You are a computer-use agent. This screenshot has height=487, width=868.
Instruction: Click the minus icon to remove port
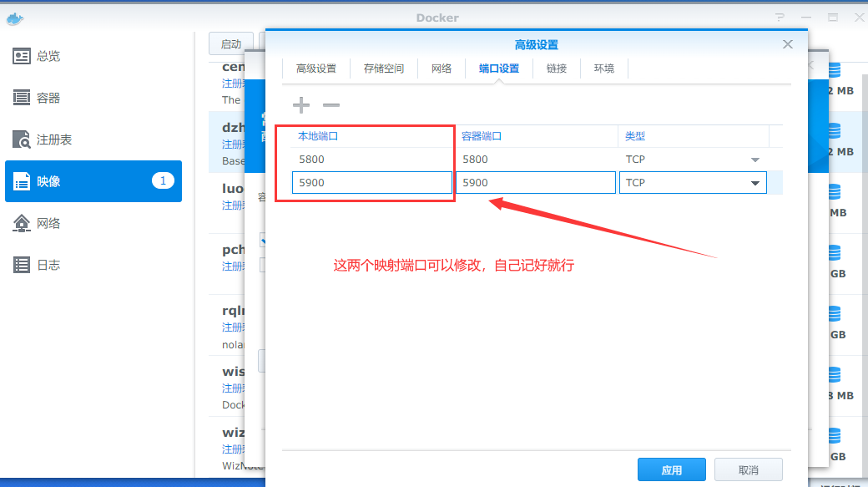coord(331,105)
